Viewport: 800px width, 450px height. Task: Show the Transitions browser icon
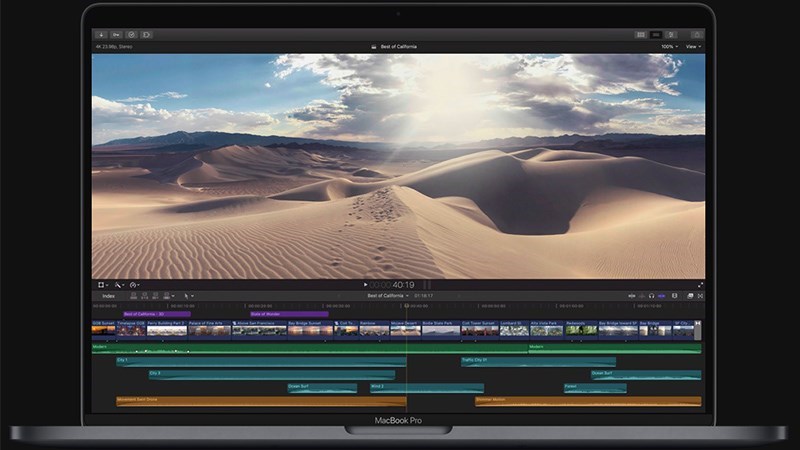click(701, 295)
